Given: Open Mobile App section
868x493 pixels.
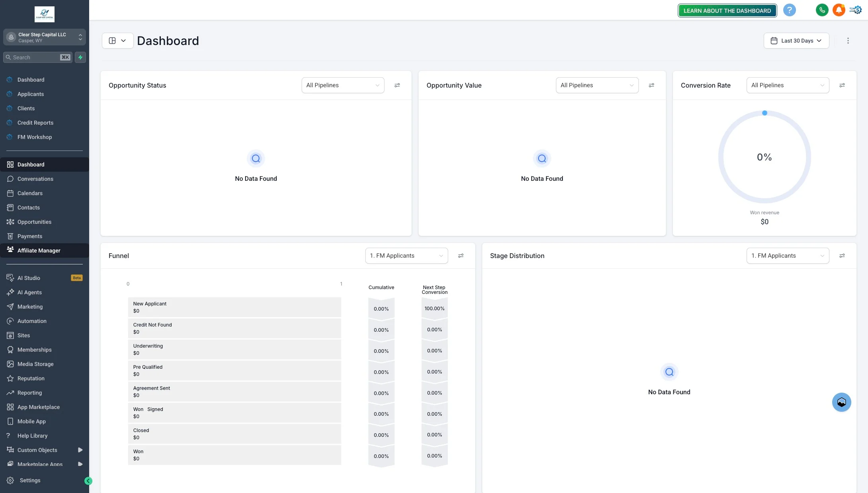Looking at the screenshot, I should tap(45, 421).
